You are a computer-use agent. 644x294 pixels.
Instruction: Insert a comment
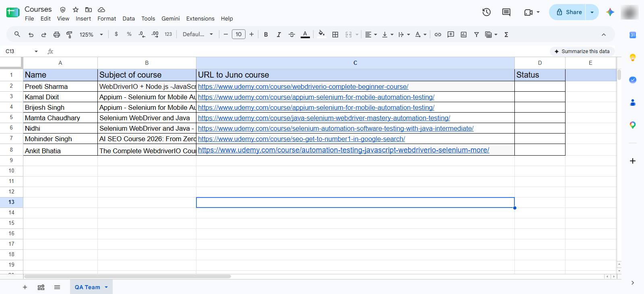coord(451,35)
